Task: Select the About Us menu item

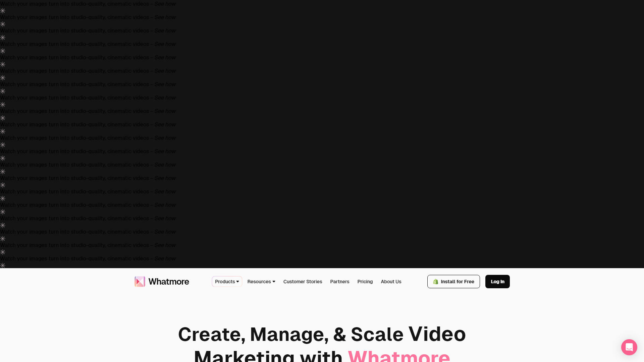Action: click(x=391, y=282)
